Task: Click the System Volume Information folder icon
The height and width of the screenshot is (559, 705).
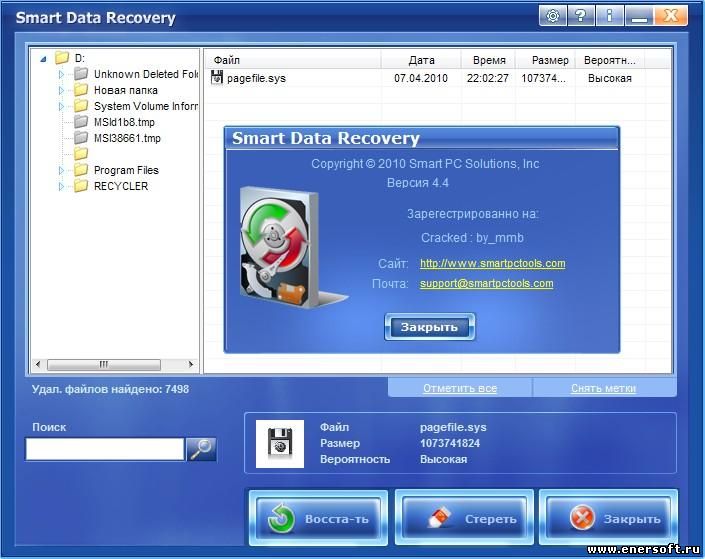Action: coord(81,106)
